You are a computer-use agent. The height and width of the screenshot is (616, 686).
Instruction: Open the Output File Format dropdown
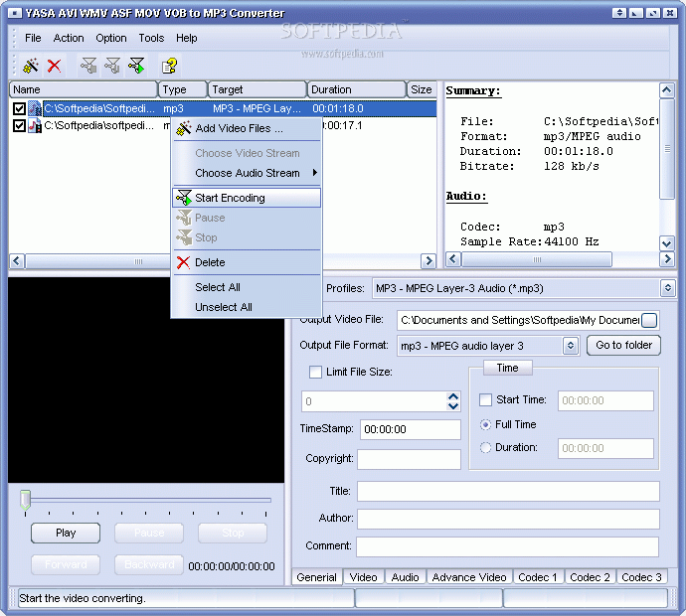click(570, 346)
